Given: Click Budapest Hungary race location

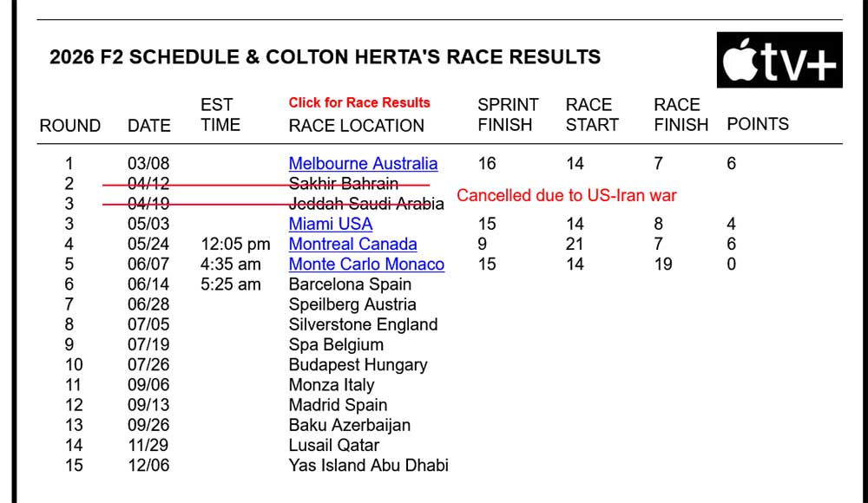Looking at the screenshot, I should click(x=358, y=364).
